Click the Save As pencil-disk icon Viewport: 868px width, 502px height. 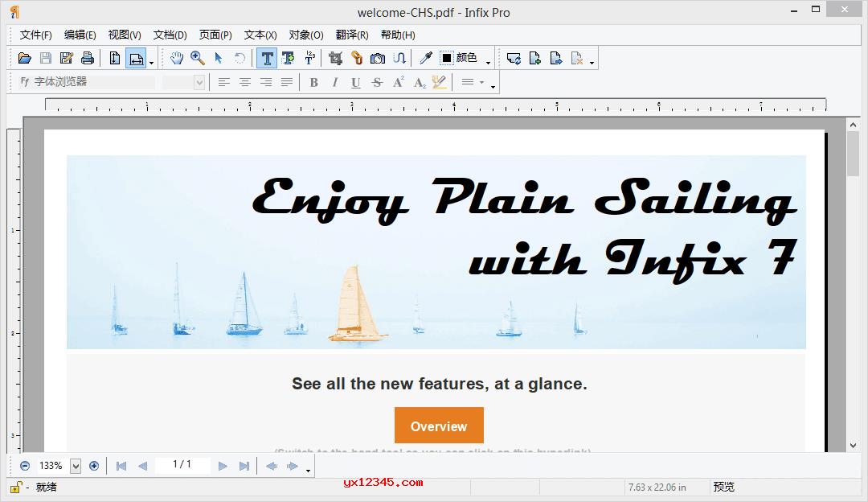coord(67,58)
